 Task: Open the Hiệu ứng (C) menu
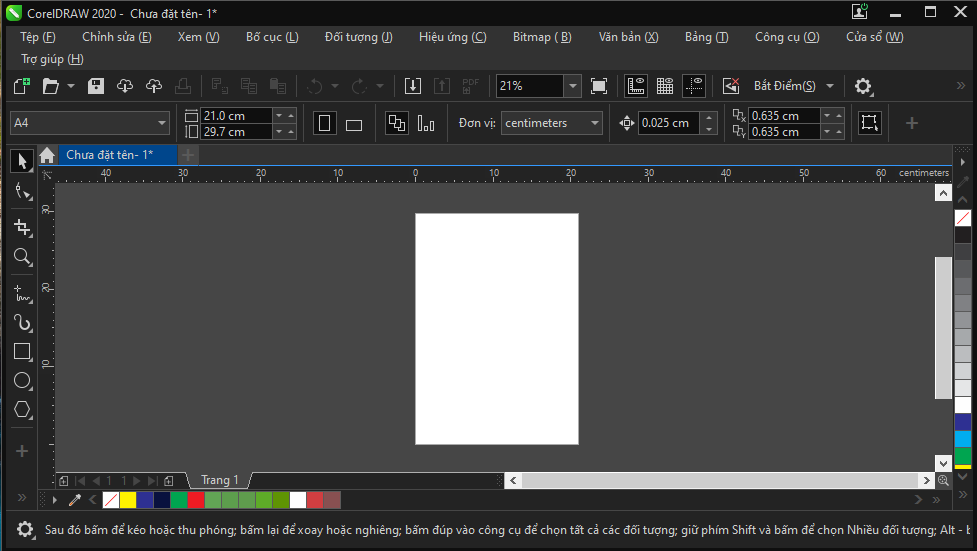point(452,37)
